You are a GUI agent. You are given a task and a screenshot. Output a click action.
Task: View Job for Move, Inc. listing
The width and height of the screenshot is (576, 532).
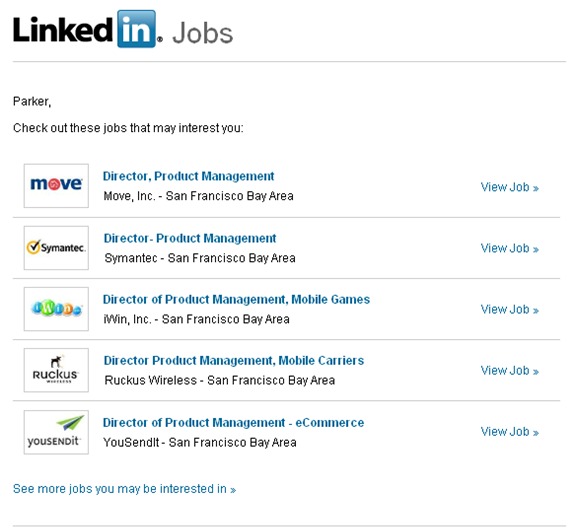click(510, 187)
